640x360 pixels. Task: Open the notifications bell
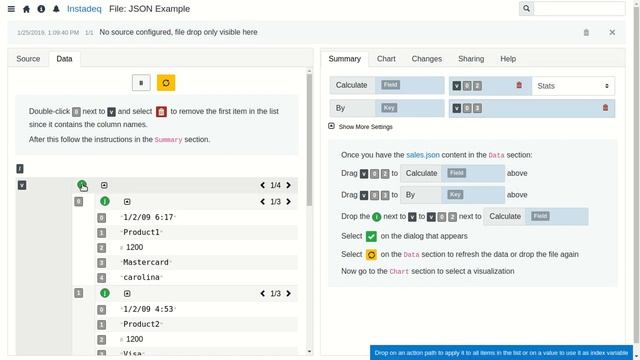pos(56,9)
